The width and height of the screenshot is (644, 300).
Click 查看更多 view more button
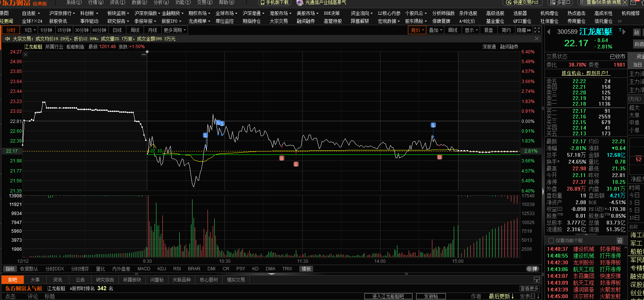point(530,288)
